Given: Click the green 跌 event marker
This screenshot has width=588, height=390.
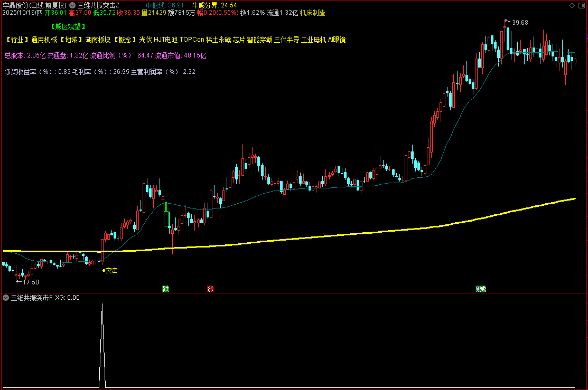Looking at the screenshot, I should (x=166, y=289).
